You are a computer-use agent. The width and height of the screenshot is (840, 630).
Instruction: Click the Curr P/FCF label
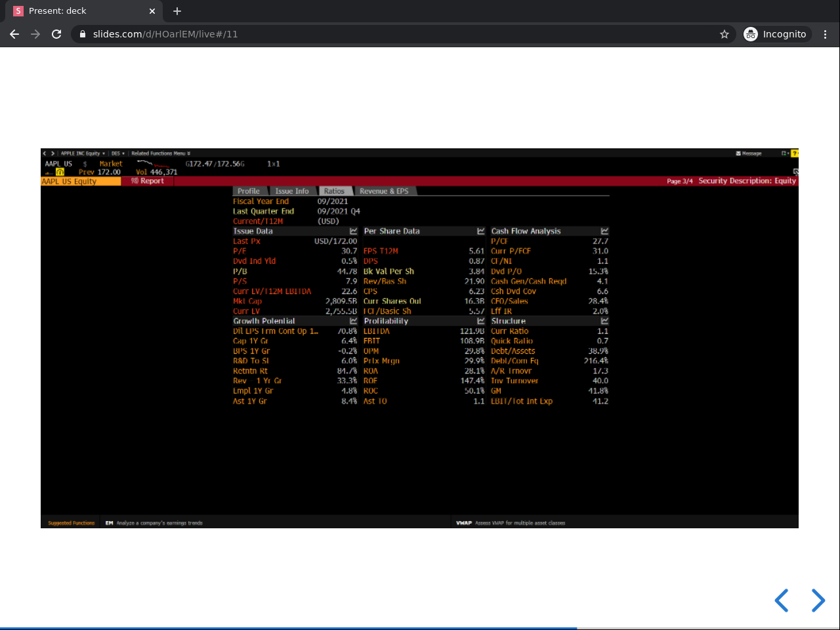pos(511,251)
